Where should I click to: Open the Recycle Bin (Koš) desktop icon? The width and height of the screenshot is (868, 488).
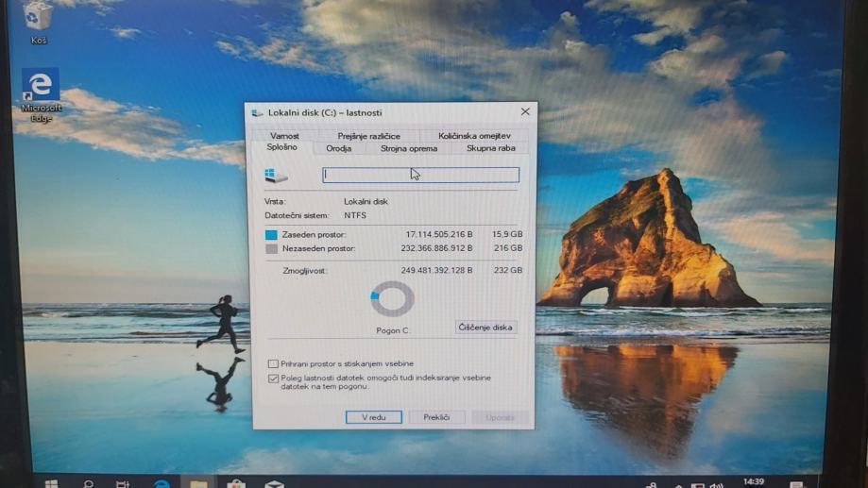38,19
